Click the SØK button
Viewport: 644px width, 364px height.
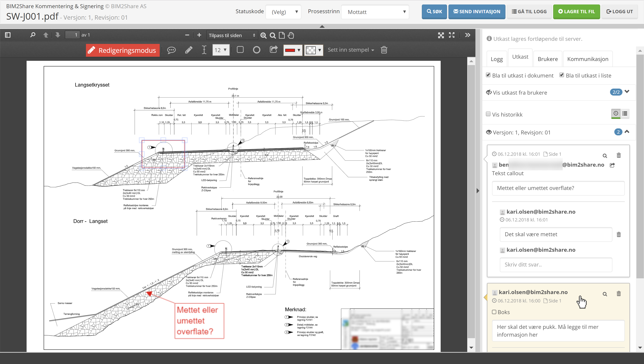click(434, 11)
